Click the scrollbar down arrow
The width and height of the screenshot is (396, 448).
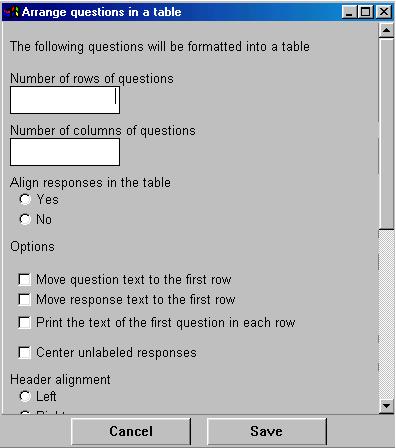(x=386, y=406)
